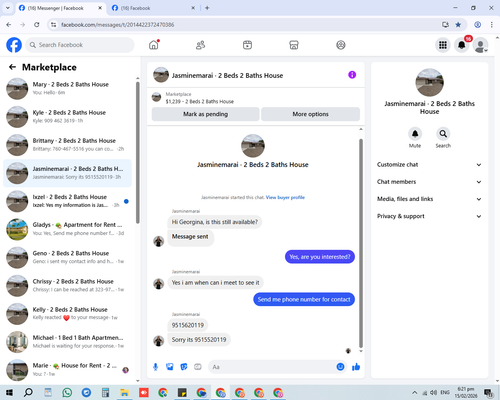Viewport: 500px width, 400px height.
Task: Open Gladys Apartment for Rent chat
Action: pyautogui.click(x=67, y=229)
